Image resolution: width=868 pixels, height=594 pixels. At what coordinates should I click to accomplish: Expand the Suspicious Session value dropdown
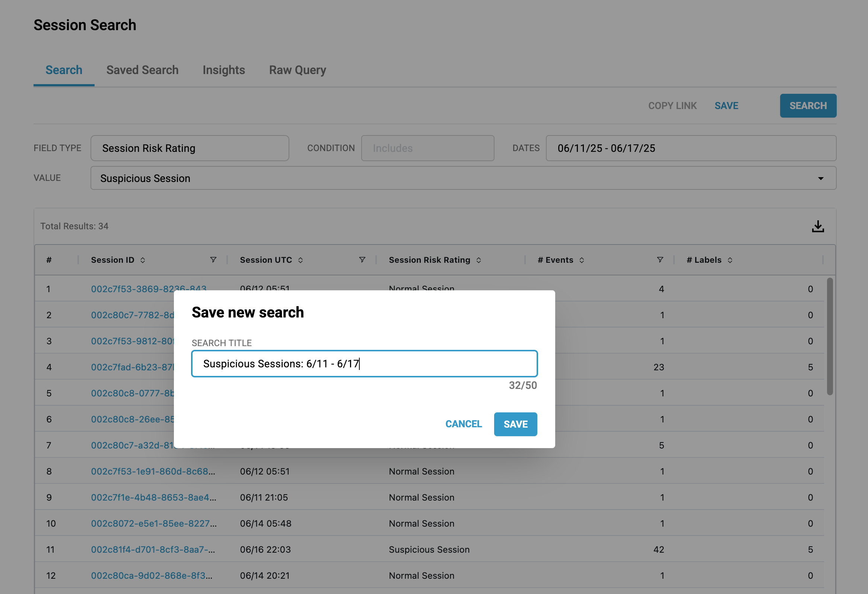[x=821, y=179]
